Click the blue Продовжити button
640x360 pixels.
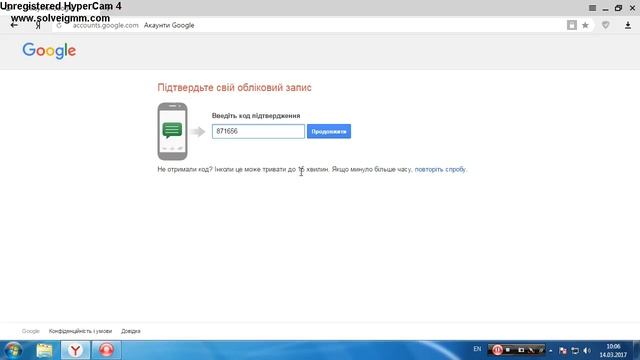[329, 131]
